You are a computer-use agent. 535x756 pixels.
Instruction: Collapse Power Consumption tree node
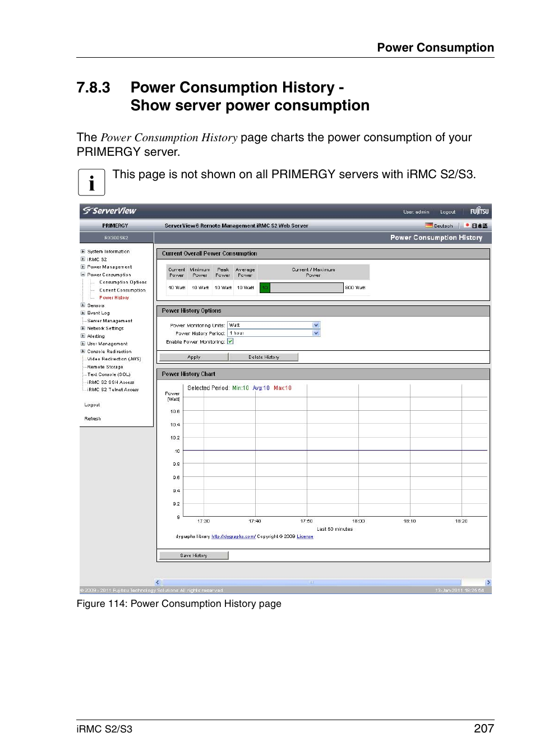[x=83, y=275]
